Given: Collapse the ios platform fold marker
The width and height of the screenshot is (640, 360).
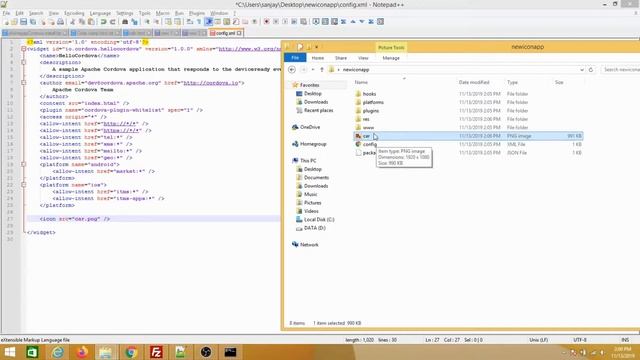Looking at the screenshot, I should (x=24, y=185).
